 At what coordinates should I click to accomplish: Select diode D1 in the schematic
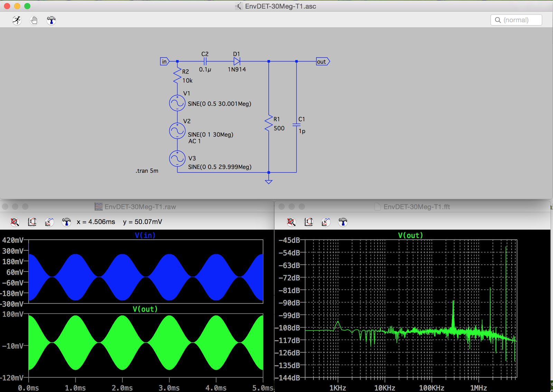pyautogui.click(x=237, y=60)
